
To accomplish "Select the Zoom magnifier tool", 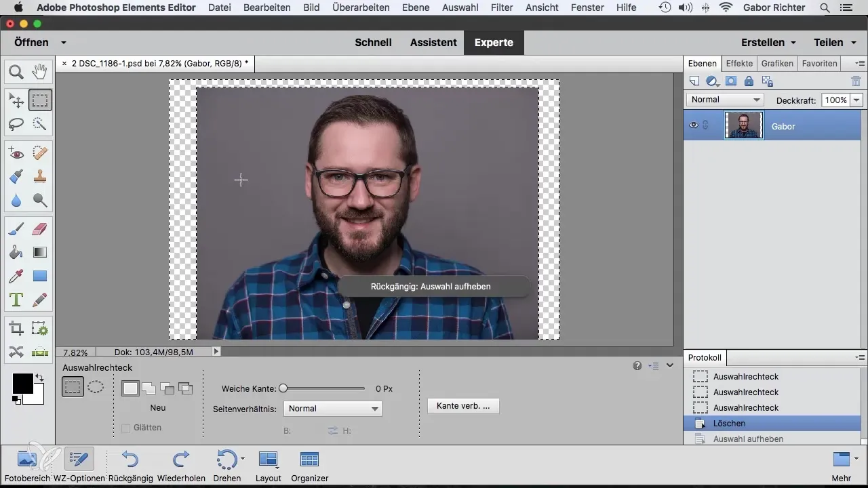I will 16,71.
